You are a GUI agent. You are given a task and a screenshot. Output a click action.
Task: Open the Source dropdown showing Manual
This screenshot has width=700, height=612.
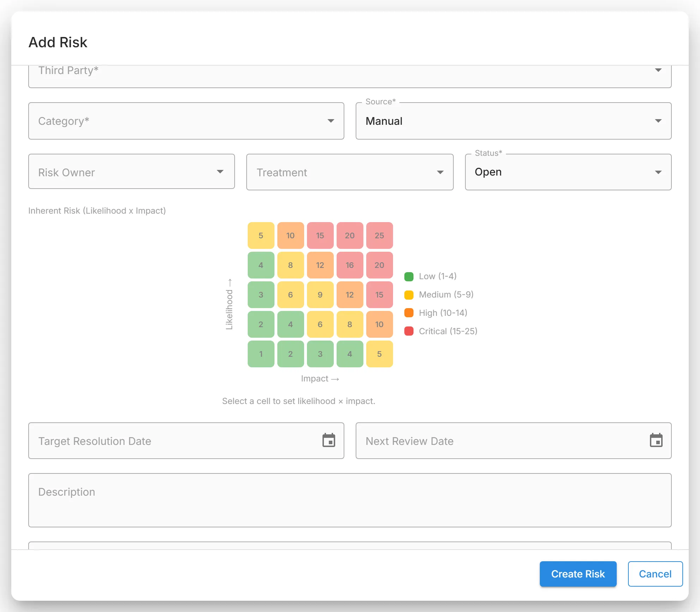tap(513, 121)
